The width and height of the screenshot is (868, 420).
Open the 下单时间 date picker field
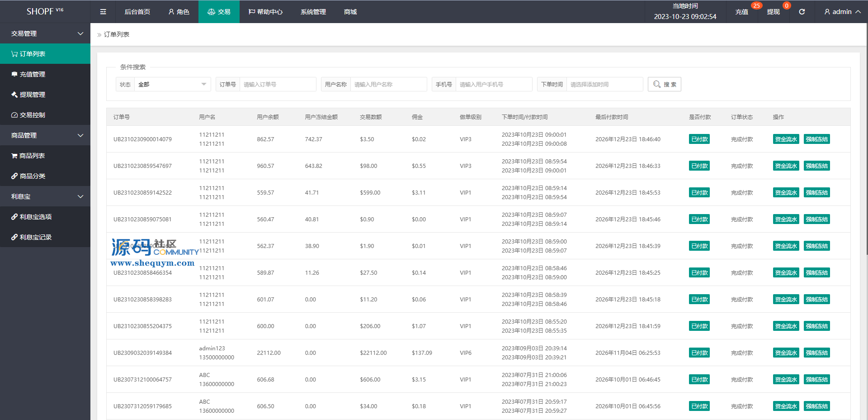click(x=604, y=84)
